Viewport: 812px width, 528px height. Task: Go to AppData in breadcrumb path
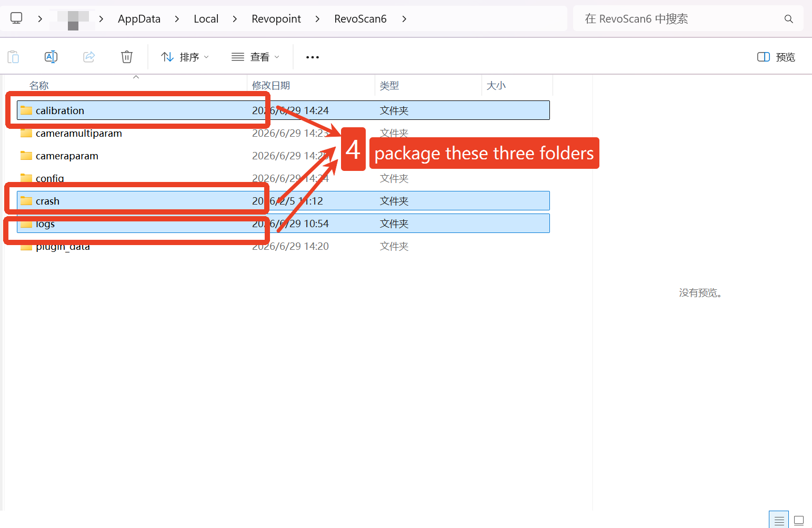[x=139, y=19]
